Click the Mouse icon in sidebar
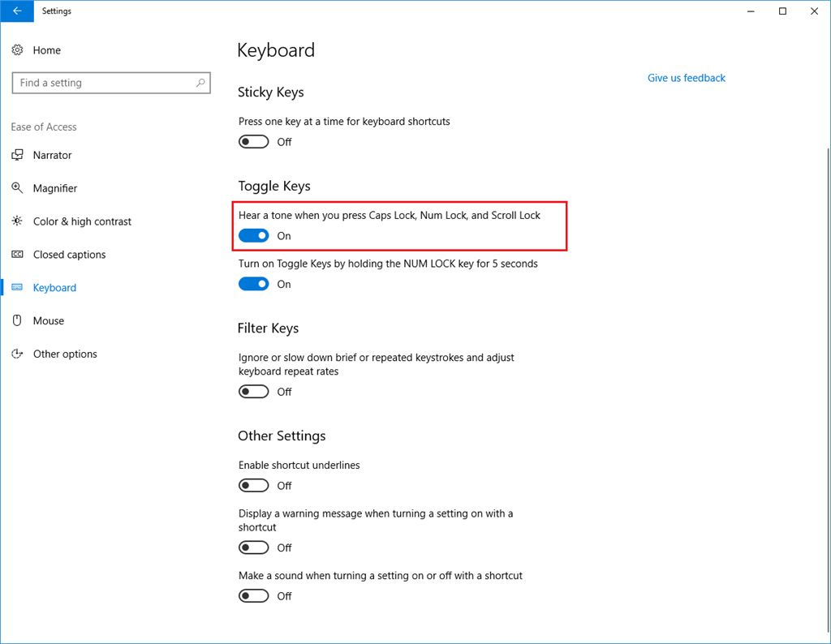The image size is (831, 644). tap(17, 321)
